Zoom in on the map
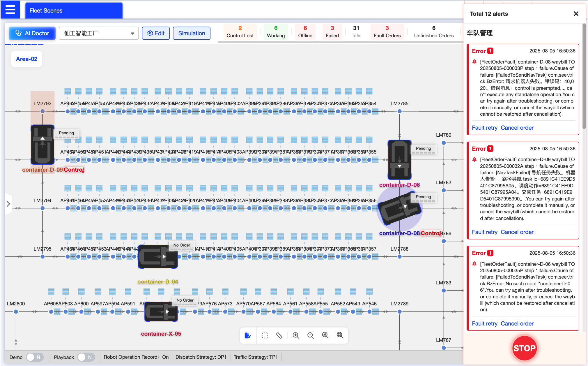Viewport: 588px width, 366px height. pos(296,335)
